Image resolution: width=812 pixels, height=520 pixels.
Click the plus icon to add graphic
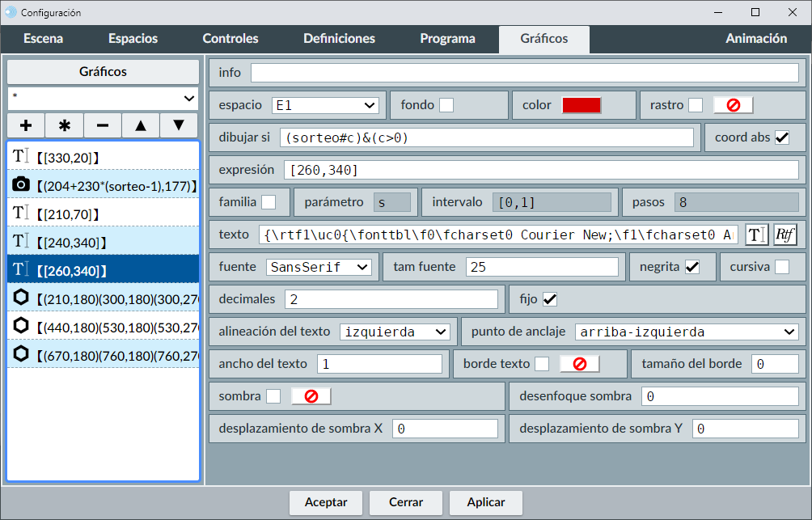point(26,125)
